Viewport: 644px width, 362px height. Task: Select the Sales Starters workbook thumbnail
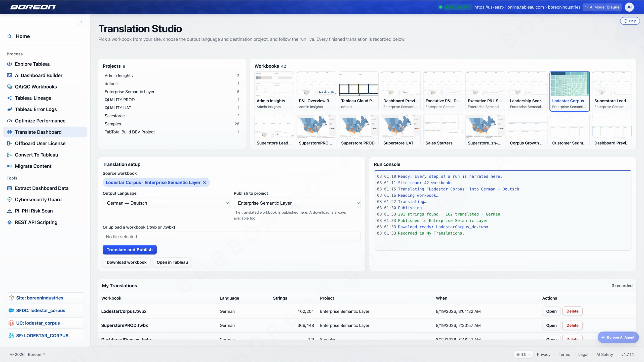(443, 130)
